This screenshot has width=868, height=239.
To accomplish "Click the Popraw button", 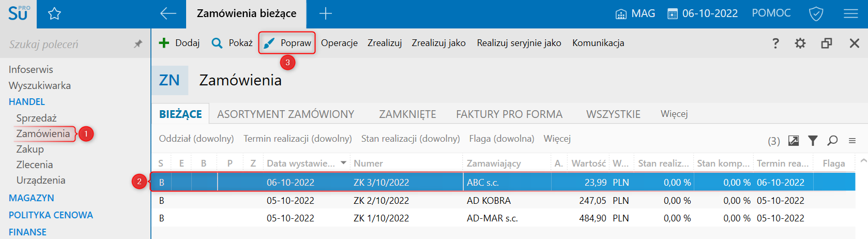I will click(287, 43).
